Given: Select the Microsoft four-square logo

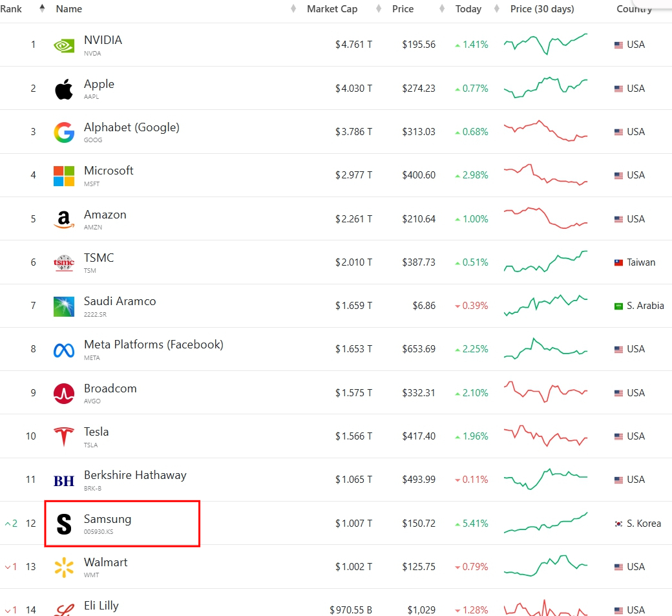Looking at the screenshot, I should click(x=64, y=176).
